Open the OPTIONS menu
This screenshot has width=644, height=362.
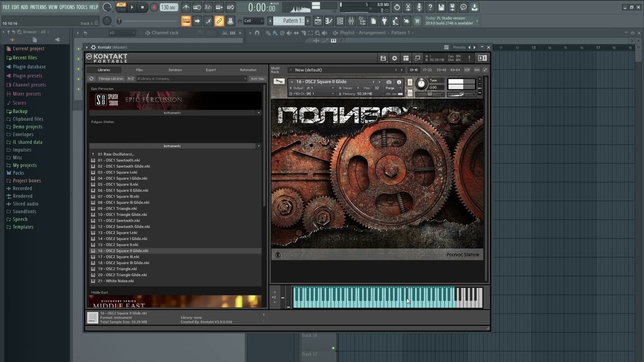click(67, 7)
